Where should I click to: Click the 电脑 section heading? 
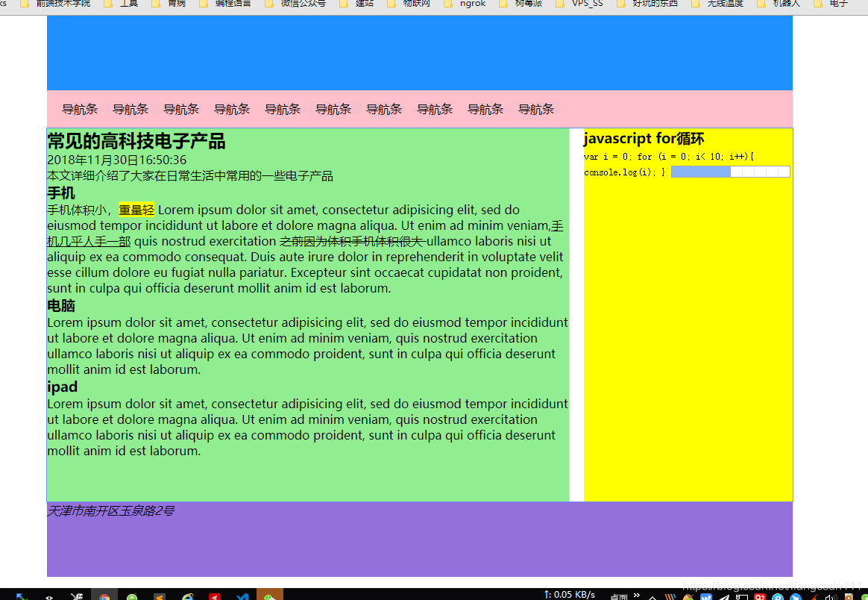click(61, 305)
